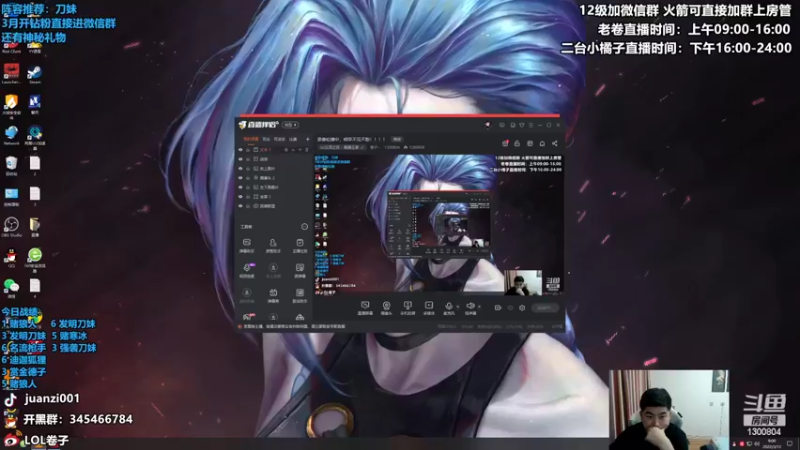Hide the first source row (red text source)
Viewport: 800px width, 450px height.
240,150
